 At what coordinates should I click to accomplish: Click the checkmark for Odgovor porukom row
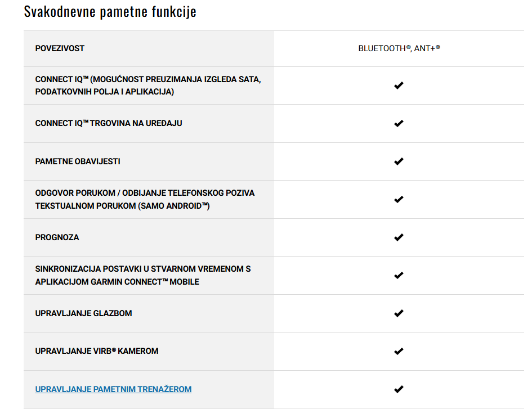[399, 199]
